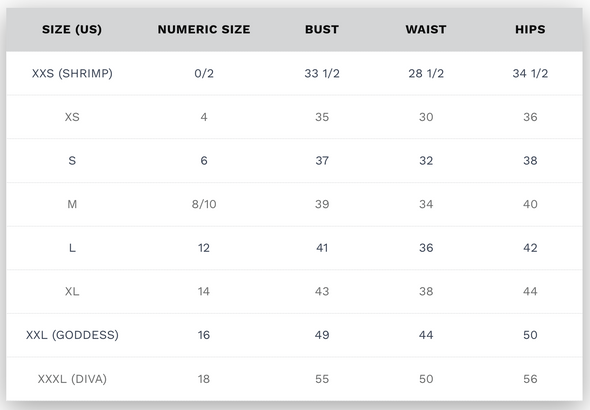Click the BUST column header
The width and height of the screenshot is (590, 410).
(x=322, y=29)
